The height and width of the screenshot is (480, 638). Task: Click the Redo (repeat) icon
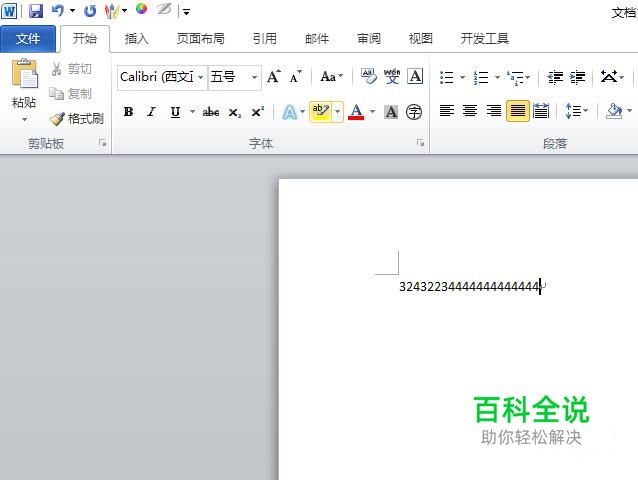click(90, 11)
